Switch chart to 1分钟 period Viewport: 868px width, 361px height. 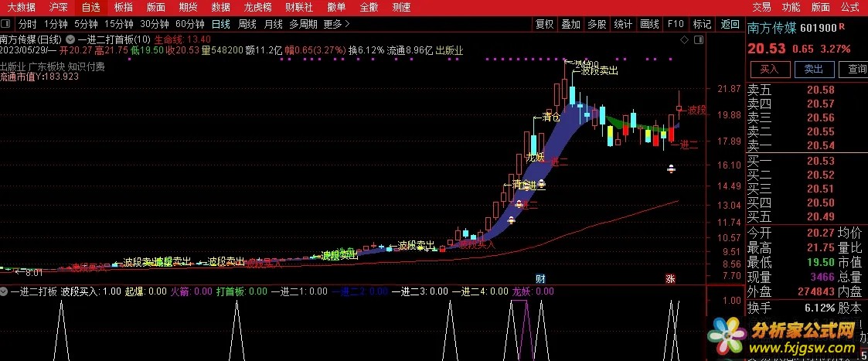point(56,25)
